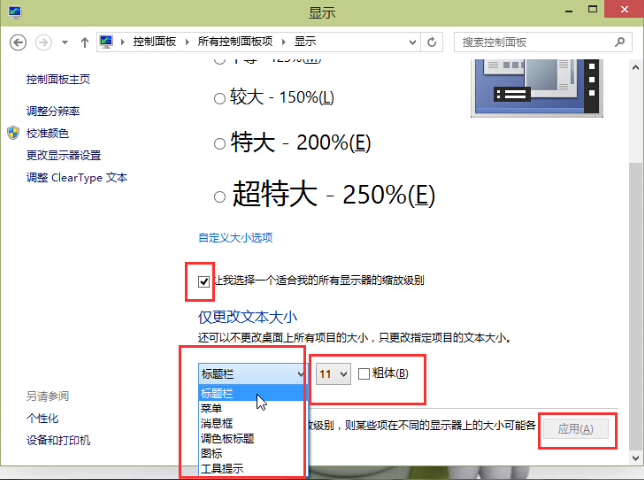
Task: Choose 工具提示 in the item list
Action: tap(221, 468)
